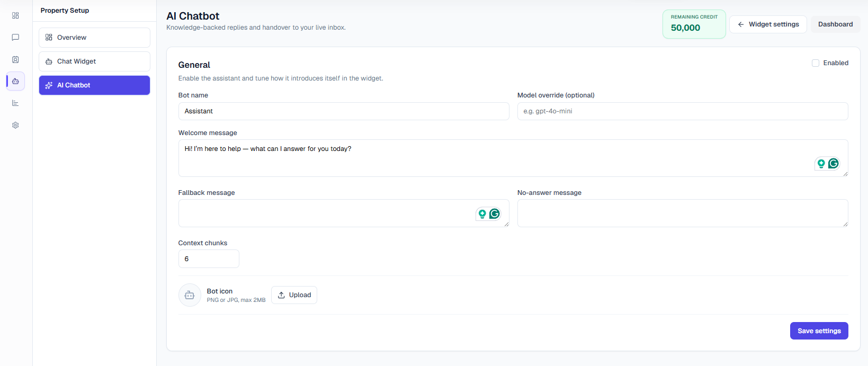Open the Dashboard button
Screen dimensions: 868x366
835,24
